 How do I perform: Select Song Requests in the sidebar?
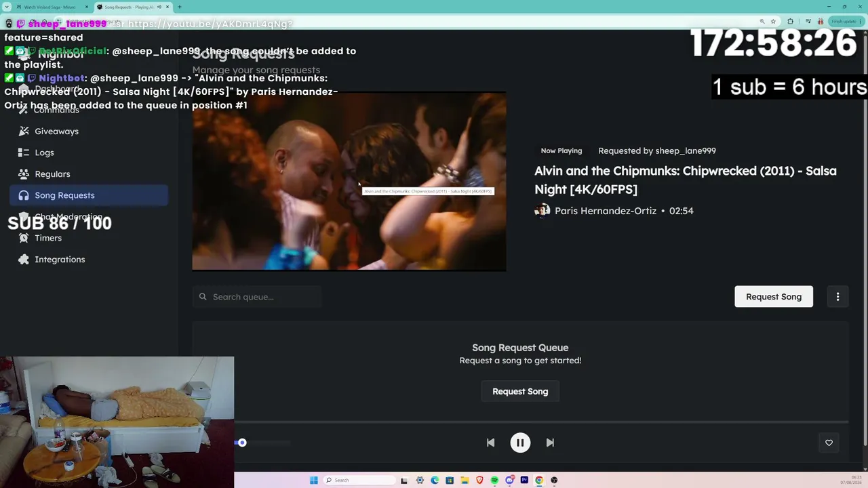click(89, 195)
